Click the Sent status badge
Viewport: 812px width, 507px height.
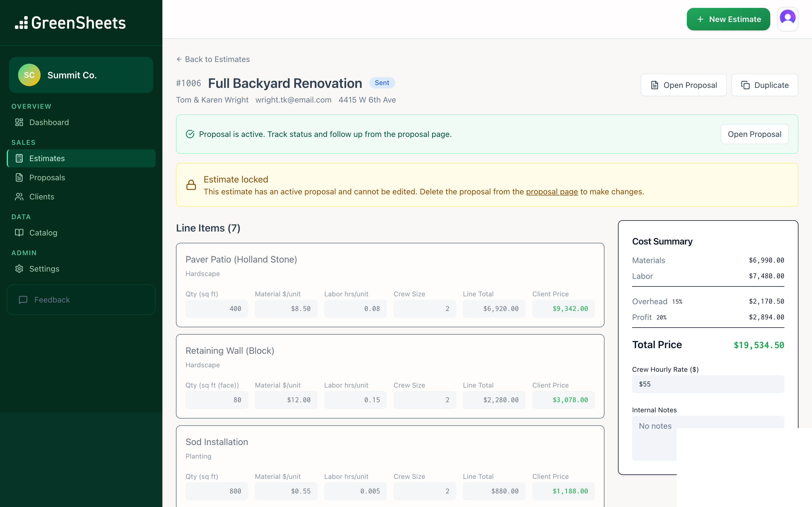point(382,83)
